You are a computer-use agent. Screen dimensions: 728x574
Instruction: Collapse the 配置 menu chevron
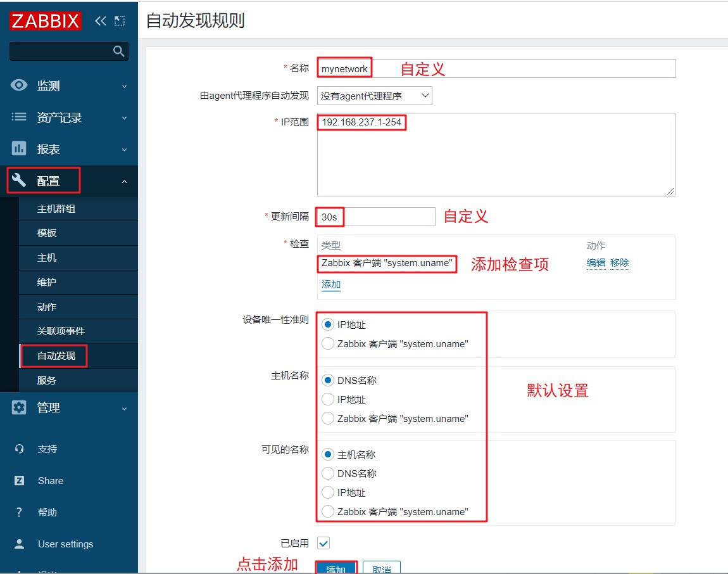tap(124, 181)
